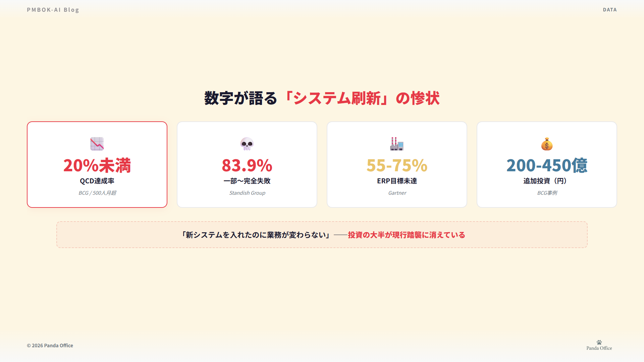Click the 55-75% yellow statistic
Screen dimensions: 644x362
click(397, 165)
